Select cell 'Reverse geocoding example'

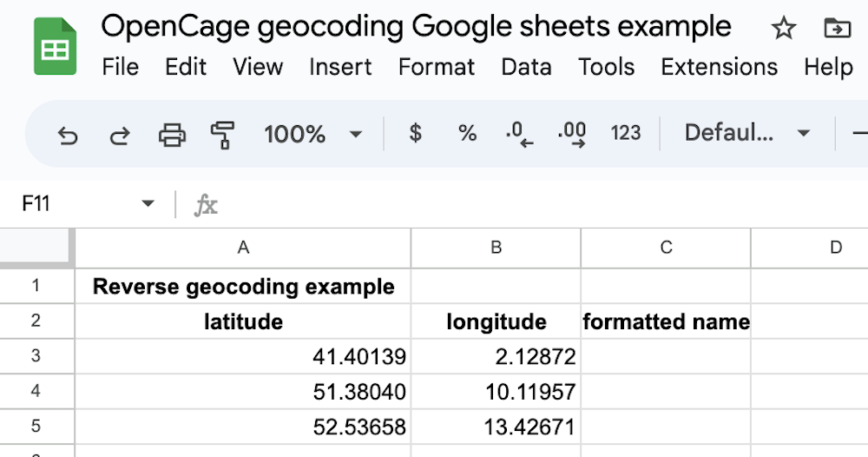[x=243, y=286]
